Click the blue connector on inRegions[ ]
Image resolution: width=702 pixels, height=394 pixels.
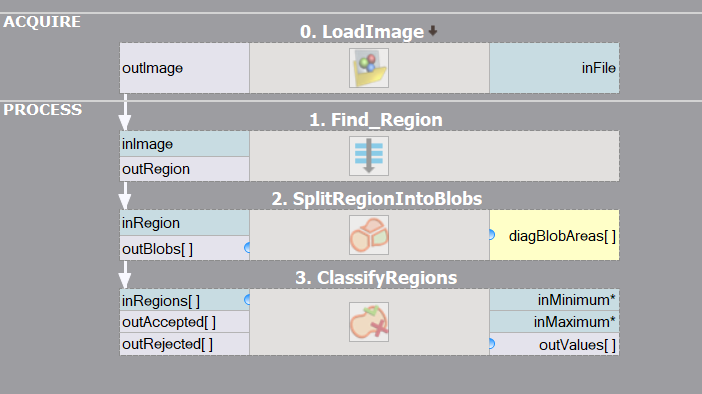[247, 300]
